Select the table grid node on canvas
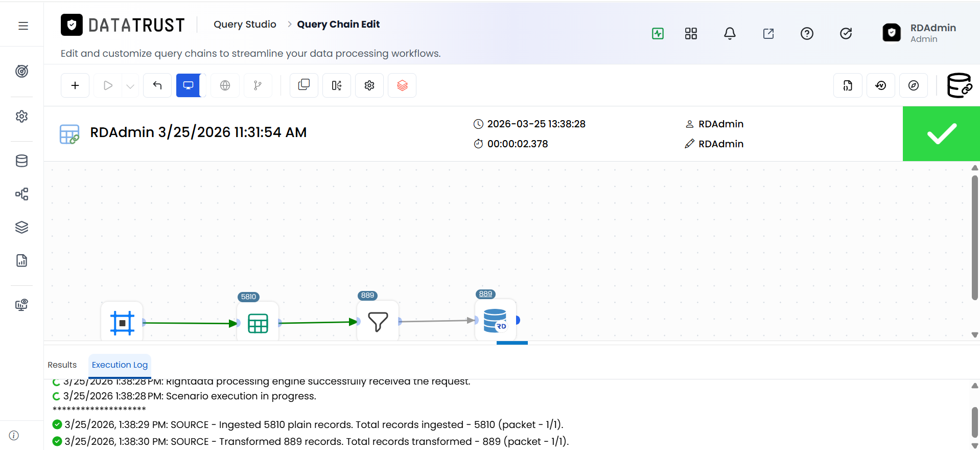The height and width of the screenshot is (450, 980). pos(258,323)
